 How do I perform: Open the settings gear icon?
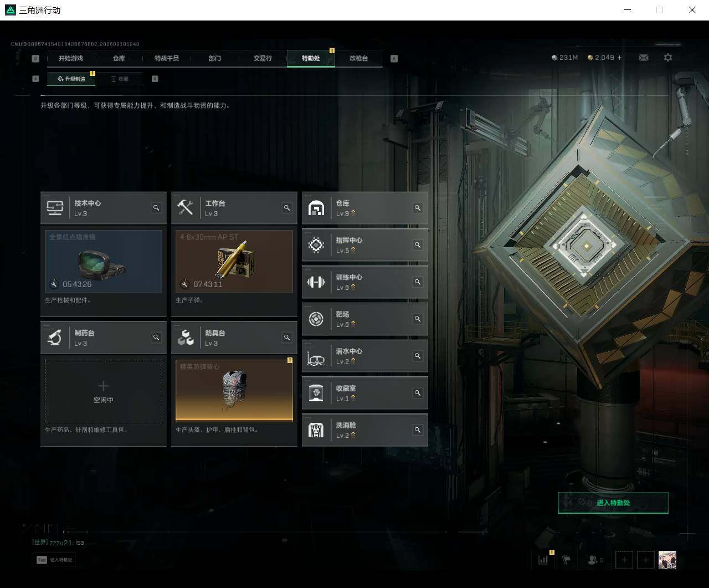668,58
